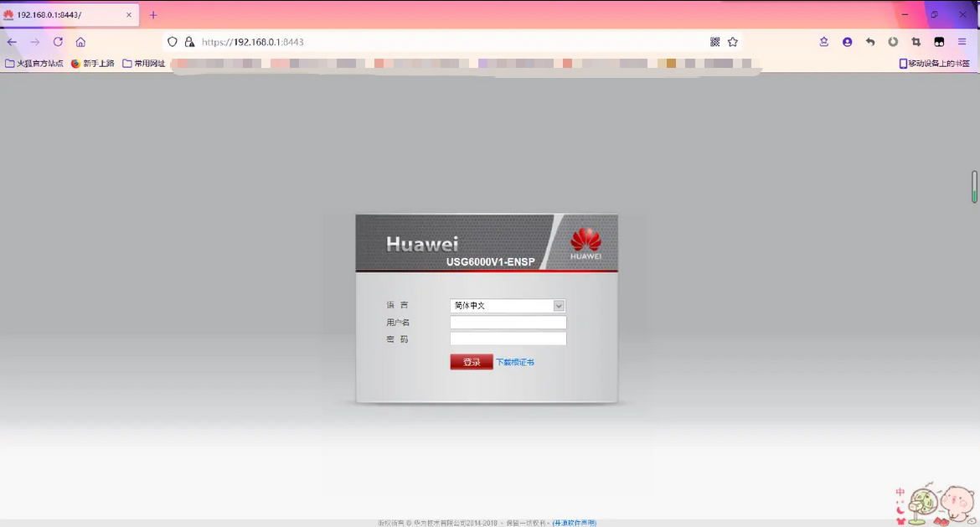Click the red 登录 login button

(x=472, y=362)
